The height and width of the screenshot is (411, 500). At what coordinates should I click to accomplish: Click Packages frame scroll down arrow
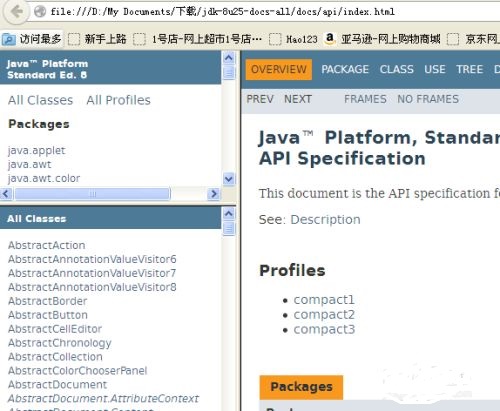click(x=229, y=179)
